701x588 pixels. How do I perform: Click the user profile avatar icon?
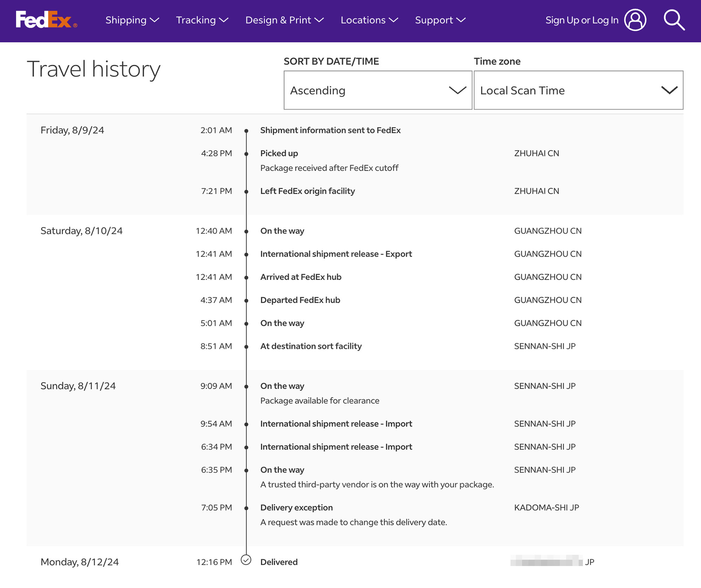tap(635, 20)
